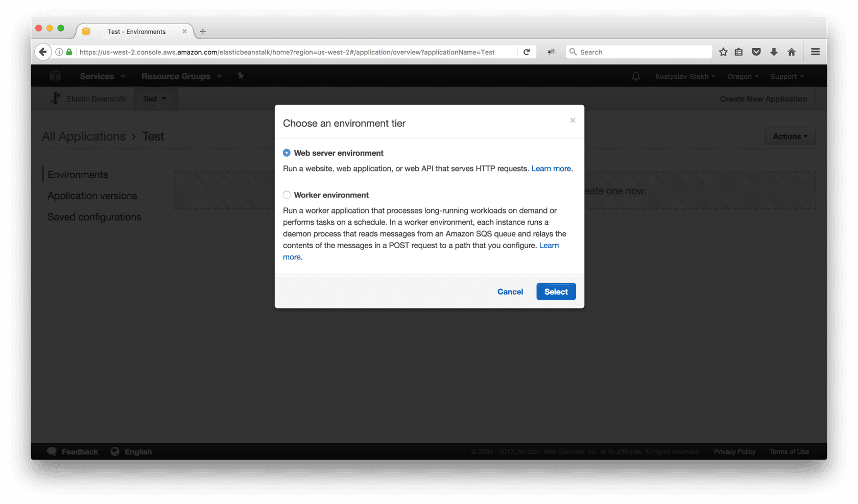Expand the Services dropdown menu
858x504 pixels.
coord(102,76)
